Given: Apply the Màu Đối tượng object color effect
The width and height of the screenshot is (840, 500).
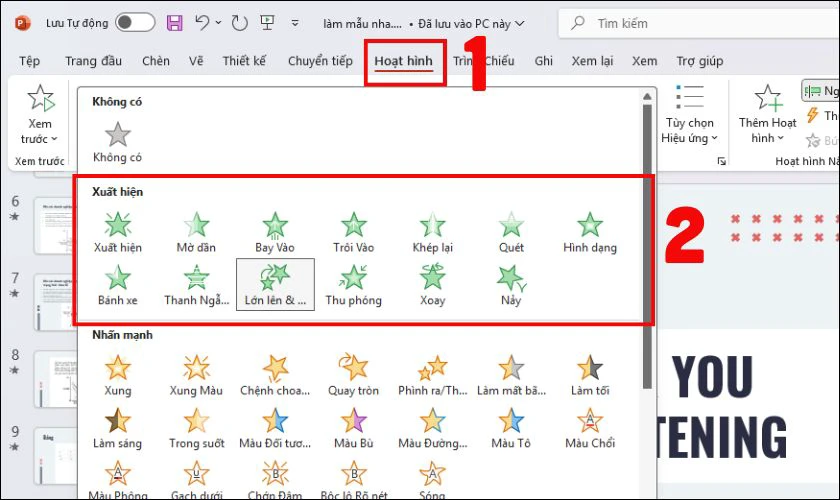Looking at the screenshot, I should pos(275,428).
